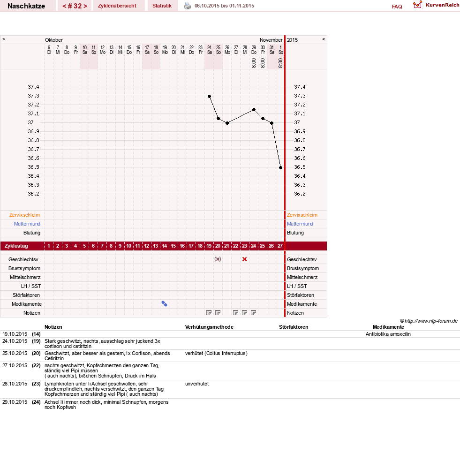Click the 28.10.2015 note about Lymphknoten

point(104,389)
